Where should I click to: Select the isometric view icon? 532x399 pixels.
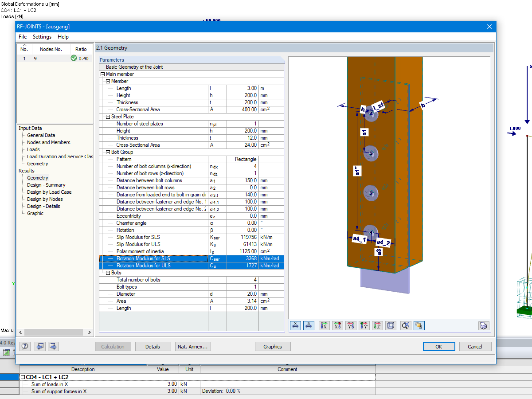(391, 325)
